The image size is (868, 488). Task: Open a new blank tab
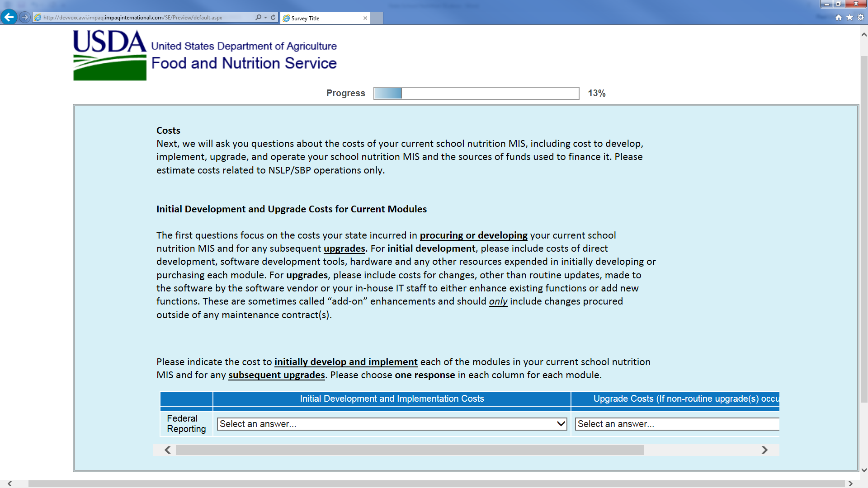click(377, 18)
